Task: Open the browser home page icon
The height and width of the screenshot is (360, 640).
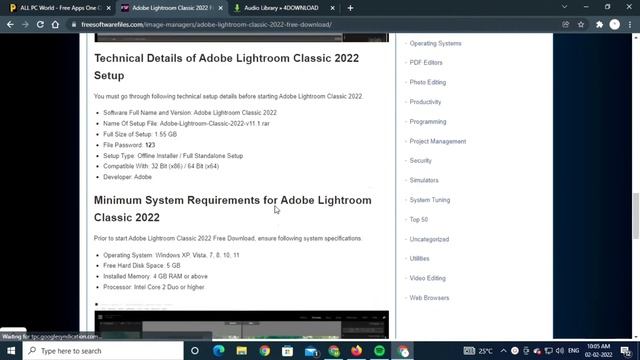Action: click(55, 24)
